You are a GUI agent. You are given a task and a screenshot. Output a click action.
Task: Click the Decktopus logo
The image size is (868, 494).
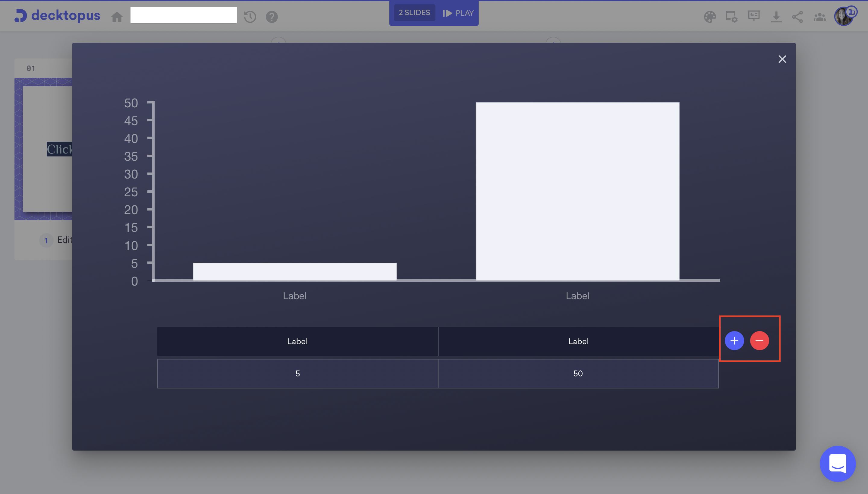point(57,16)
